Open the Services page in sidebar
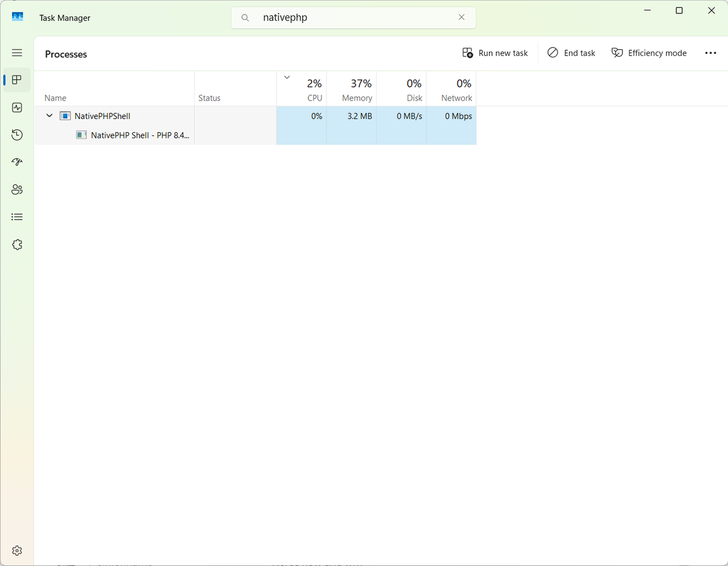The height and width of the screenshot is (566, 728). (x=17, y=244)
